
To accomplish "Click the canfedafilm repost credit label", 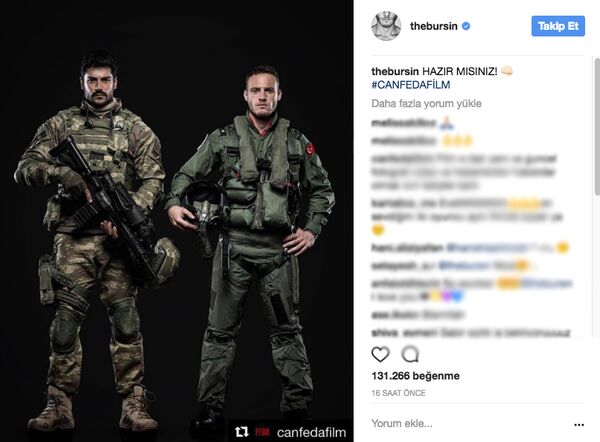I will coord(311,432).
